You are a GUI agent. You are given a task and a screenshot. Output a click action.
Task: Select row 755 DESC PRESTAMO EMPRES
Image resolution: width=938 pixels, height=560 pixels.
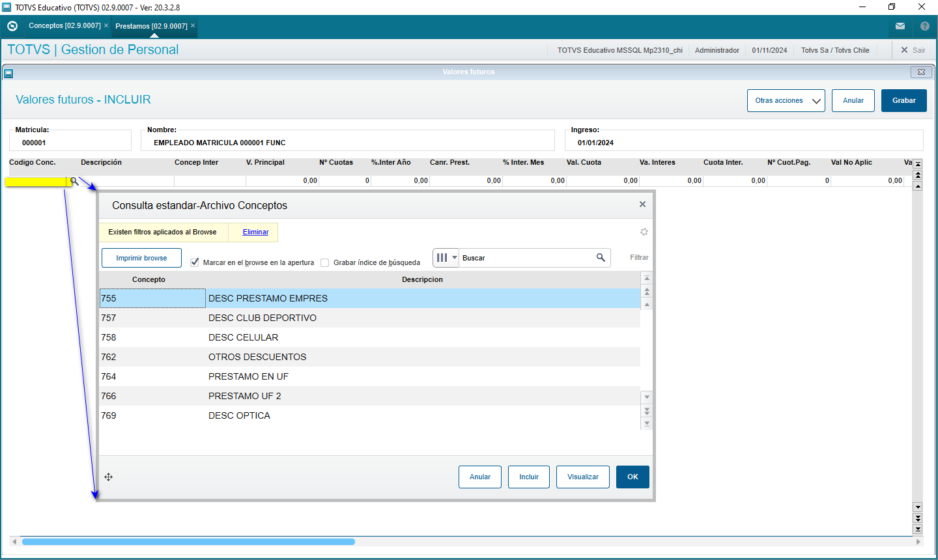(370, 298)
